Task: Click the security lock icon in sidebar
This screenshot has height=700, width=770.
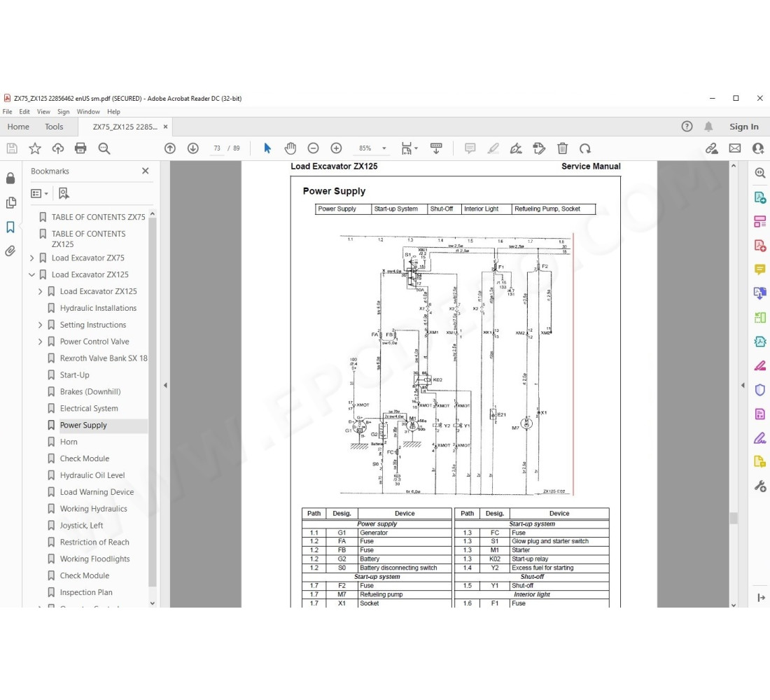Action: tap(10, 178)
